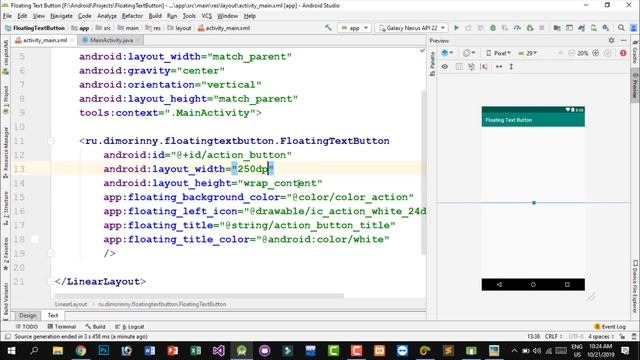
Task: Open Photoshop from Windows taskbar
Action: click(x=104, y=351)
